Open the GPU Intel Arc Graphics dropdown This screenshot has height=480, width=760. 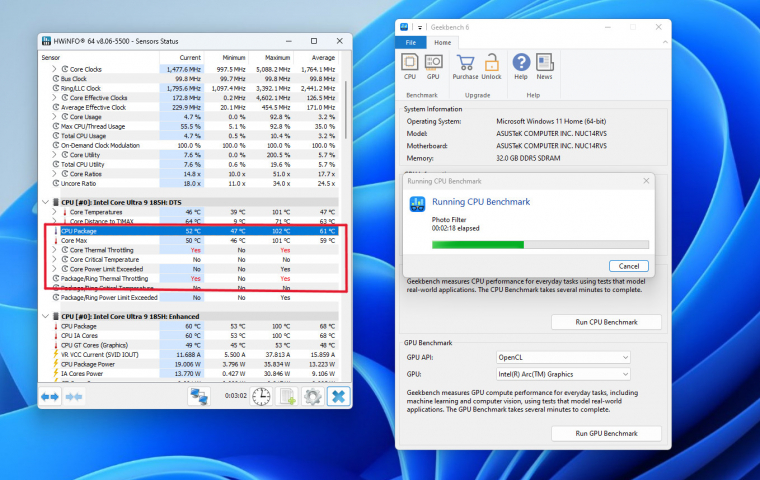[563, 374]
